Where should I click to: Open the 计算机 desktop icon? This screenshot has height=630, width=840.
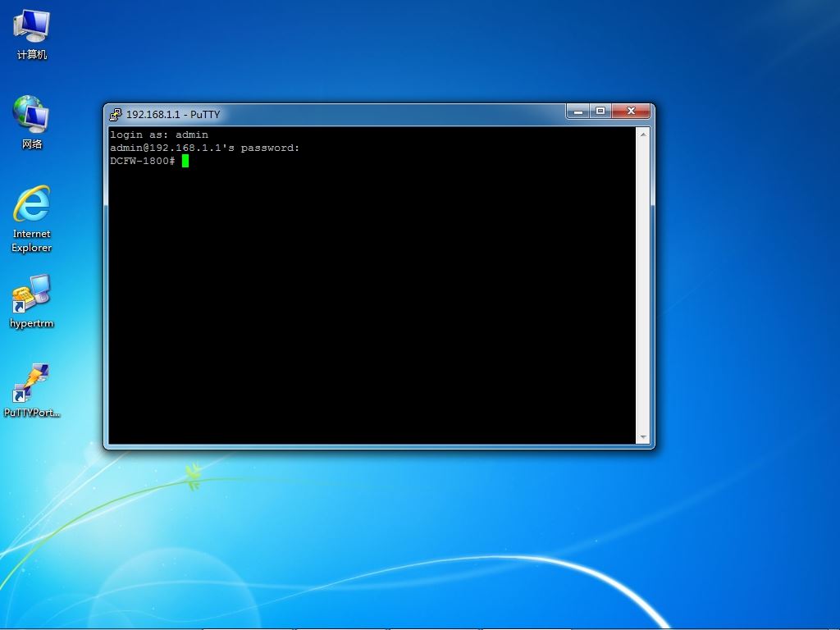pyautogui.click(x=32, y=34)
